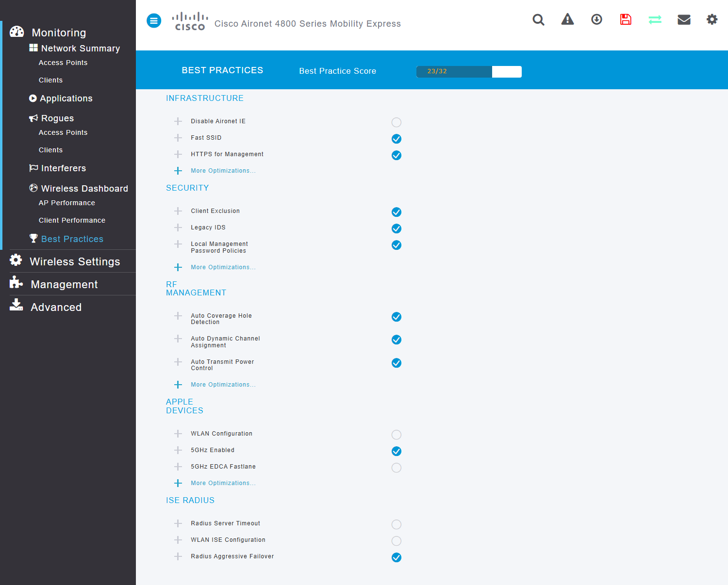Open the search magnifier icon
Image resolution: width=728 pixels, height=585 pixels.
[x=538, y=19]
